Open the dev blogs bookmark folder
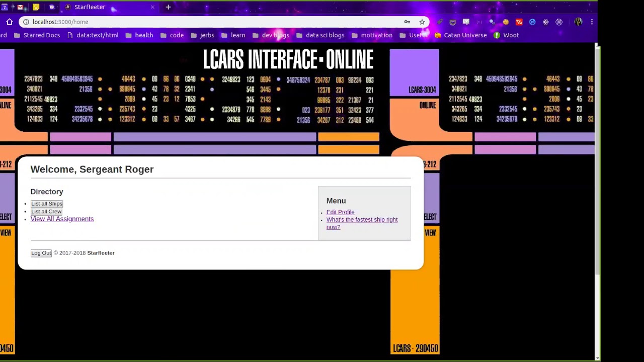Image resolution: width=644 pixels, height=362 pixels. click(x=271, y=35)
